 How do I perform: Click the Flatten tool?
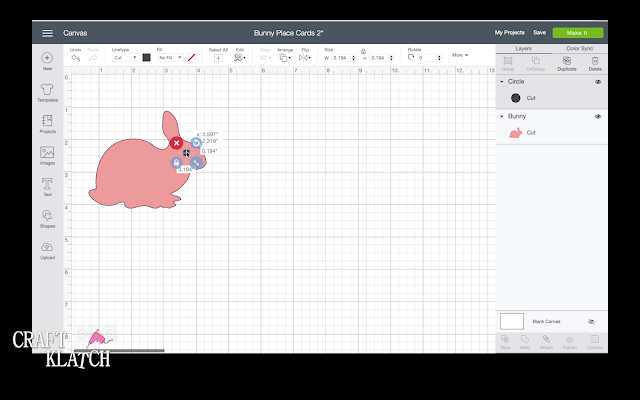(569, 342)
